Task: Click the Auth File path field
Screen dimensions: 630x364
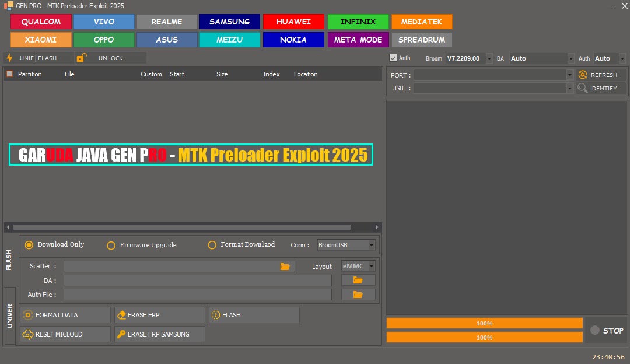Action: coord(198,295)
